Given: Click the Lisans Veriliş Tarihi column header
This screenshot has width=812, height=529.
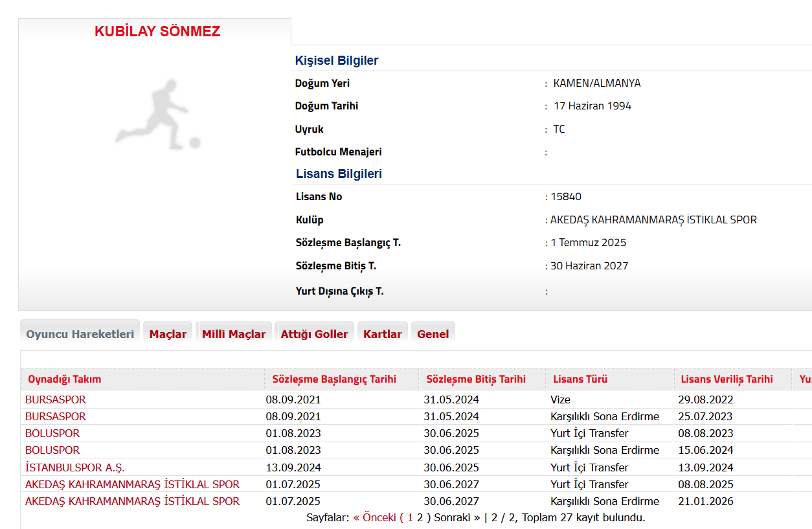Looking at the screenshot, I should 727,379.
